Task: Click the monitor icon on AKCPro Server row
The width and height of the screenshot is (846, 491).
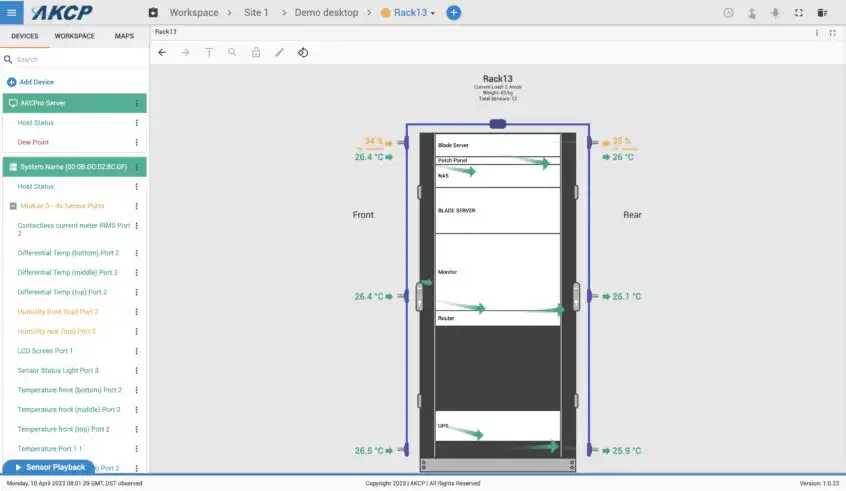Action: (13, 103)
